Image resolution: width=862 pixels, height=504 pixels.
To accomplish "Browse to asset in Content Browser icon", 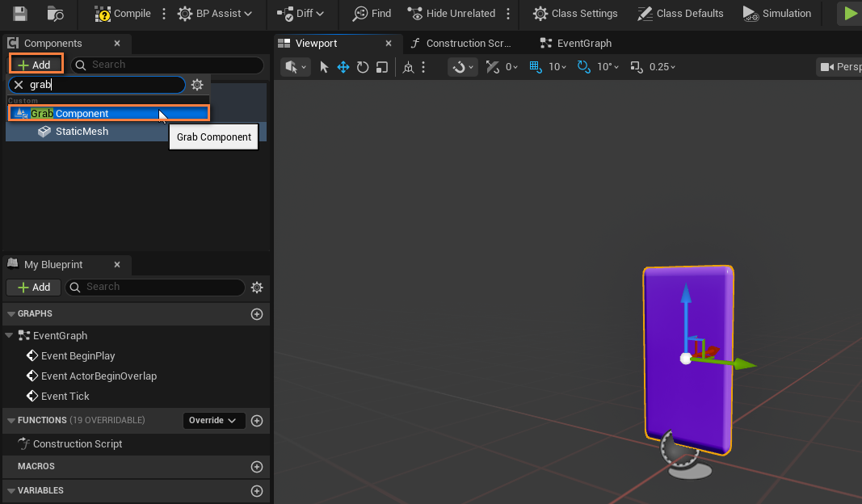I will click(x=55, y=13).
